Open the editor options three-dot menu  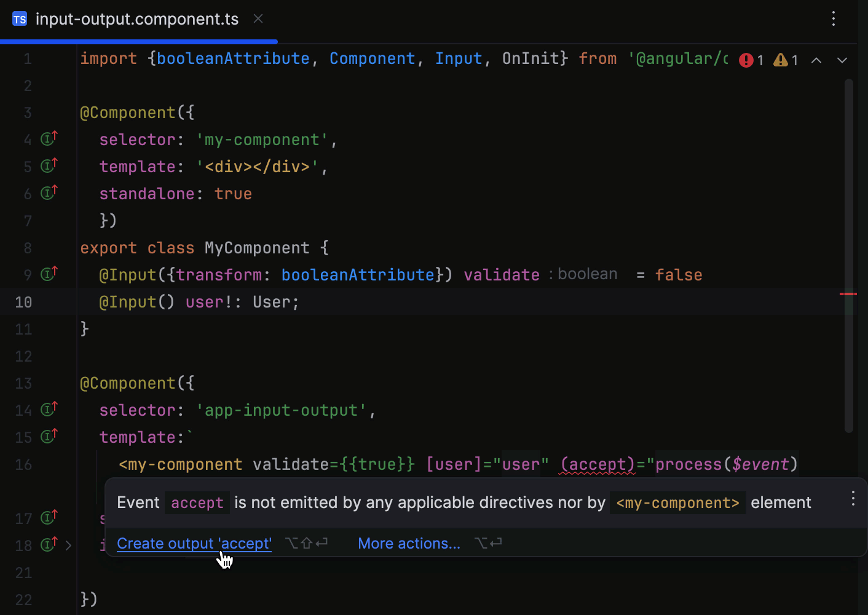pos(833,19)
